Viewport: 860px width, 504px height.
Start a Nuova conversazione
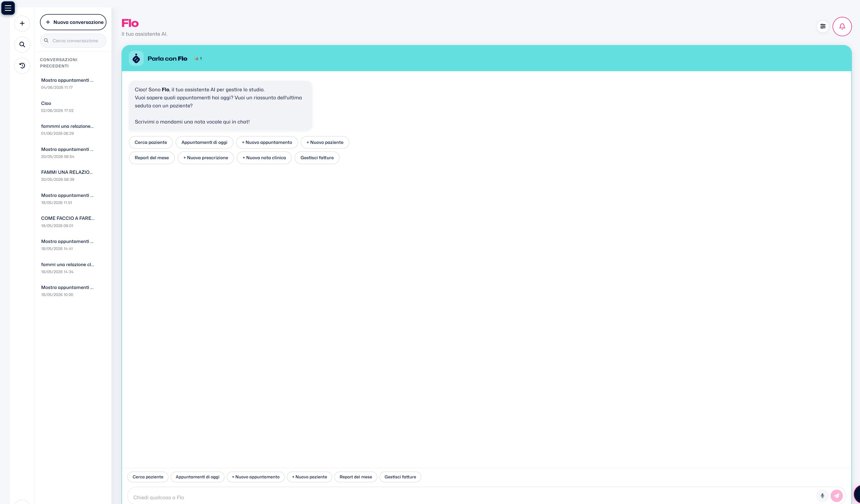[73, 22]
